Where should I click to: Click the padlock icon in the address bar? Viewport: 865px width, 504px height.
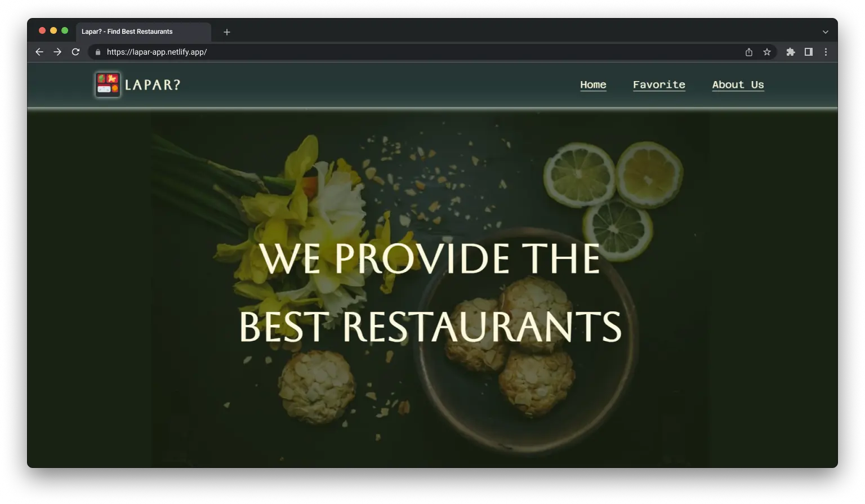tap(97, 52)
